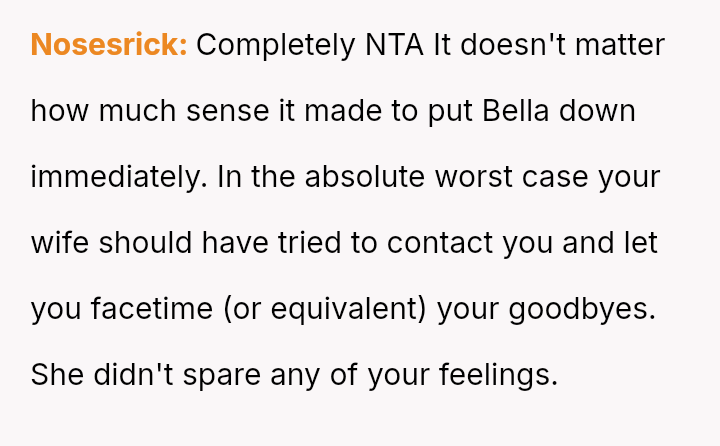The image size is (720, 446).
Task: Click the word "feelings." ending the comment
Action: click(x=499, y=375)
